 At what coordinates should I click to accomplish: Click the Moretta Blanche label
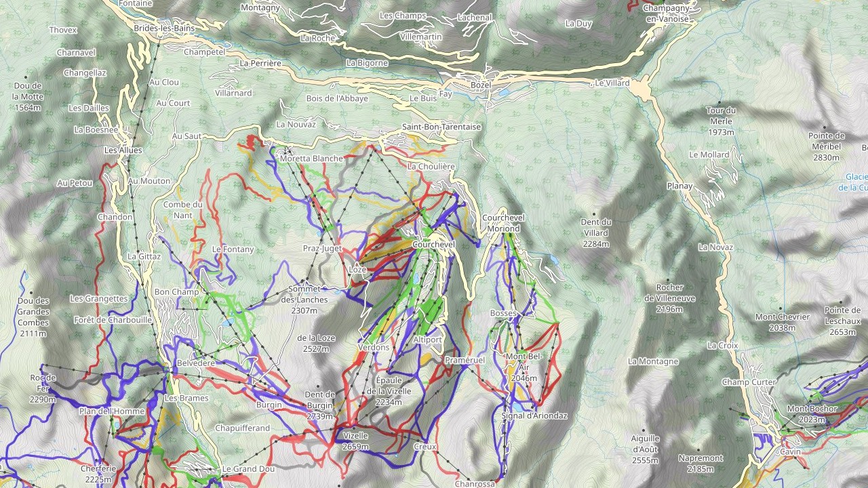tap(311, 159)
